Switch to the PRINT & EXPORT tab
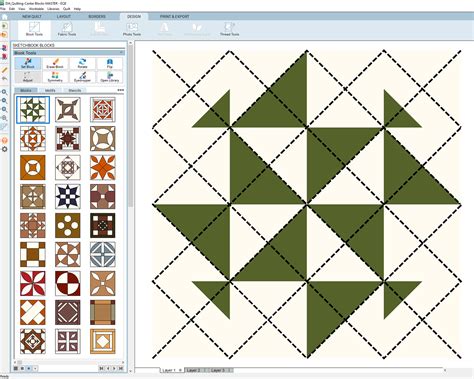 [x=174, y=16]
